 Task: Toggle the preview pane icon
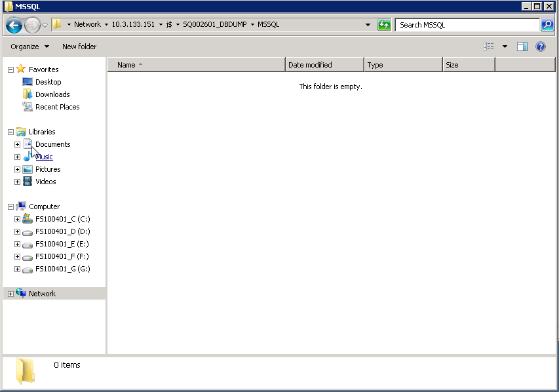point(522,47)
